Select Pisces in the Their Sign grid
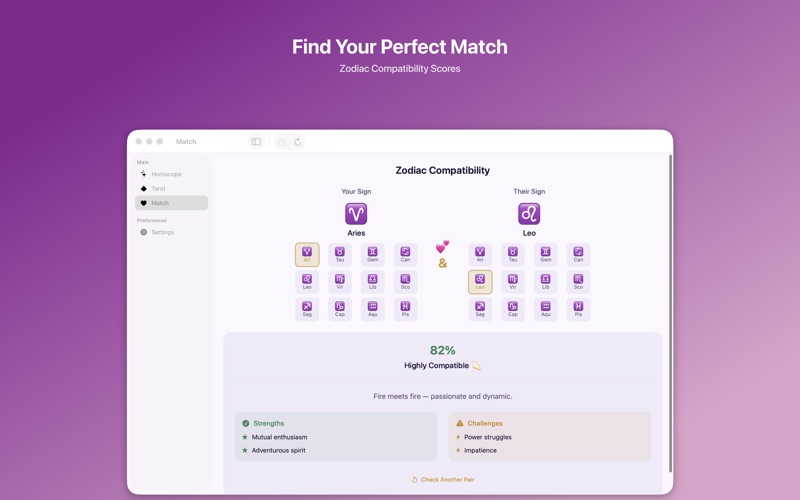This screenshot has height=500, width=800. tap(578, 309)
